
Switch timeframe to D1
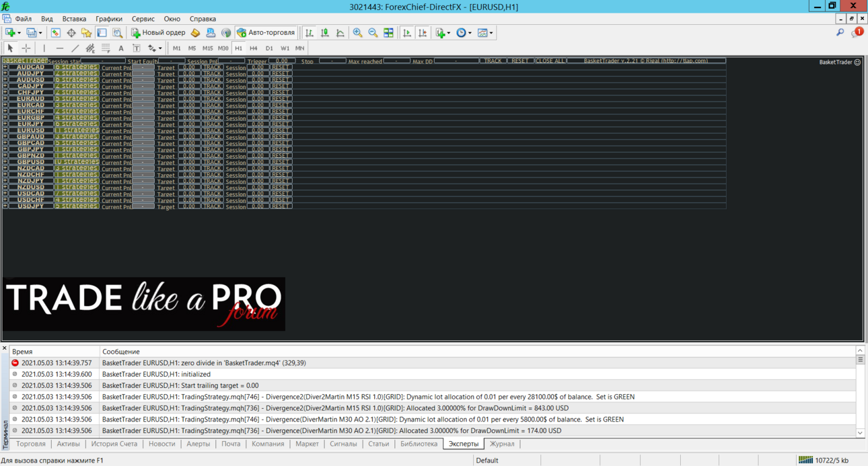[x=269, y=48]
